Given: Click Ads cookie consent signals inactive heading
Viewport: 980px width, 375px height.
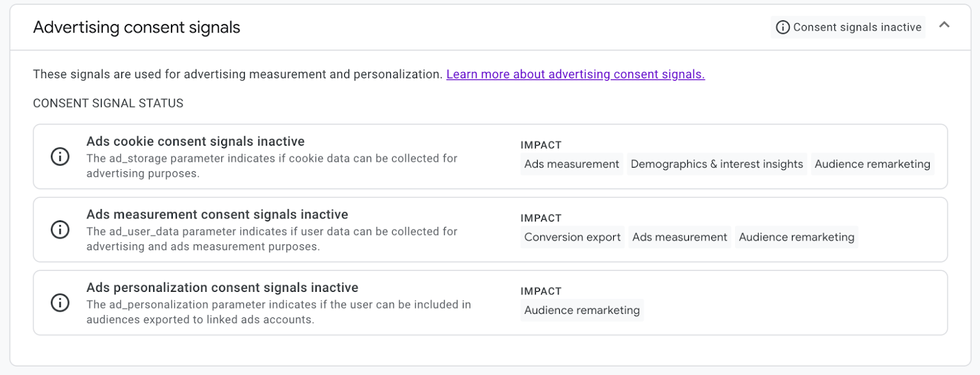Looking at the screenshot, I should tap(195, 141).
